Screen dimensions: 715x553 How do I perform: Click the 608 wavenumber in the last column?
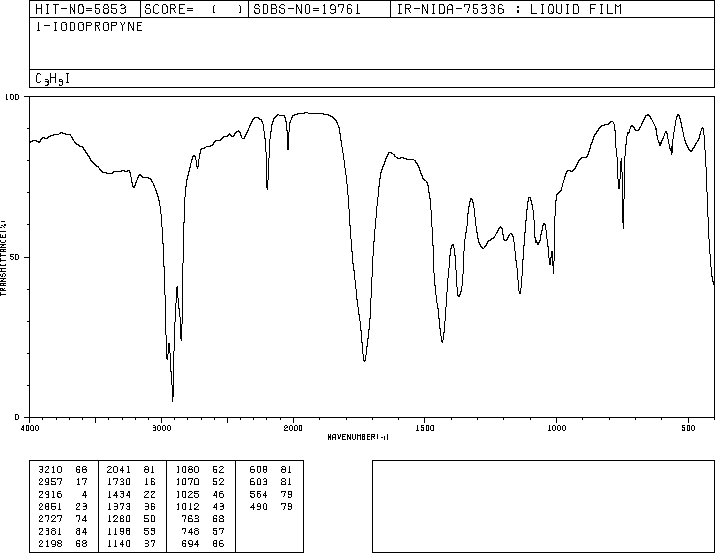click(259, 470)
